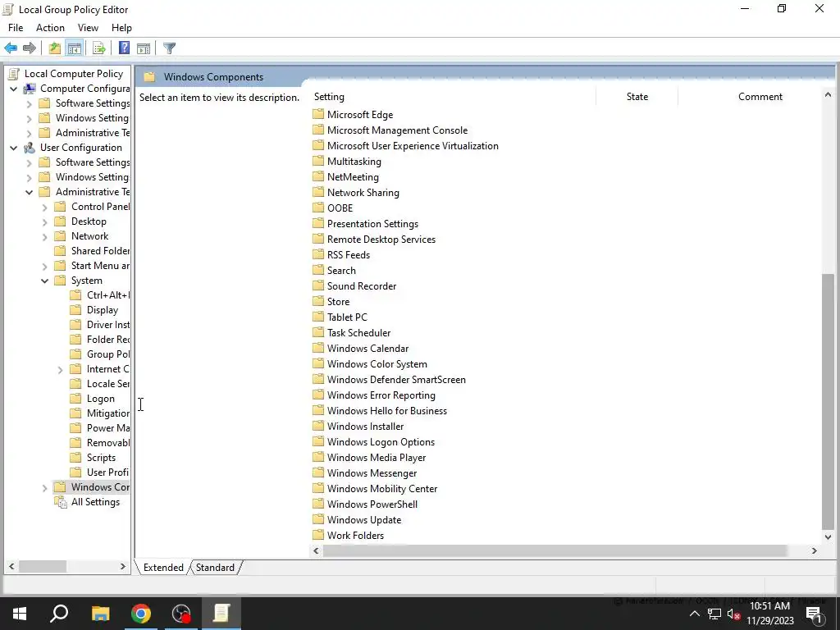The image size is (840, 630).
Task: Click the User Configuration user icon
Action: click(x=30, y=148)
